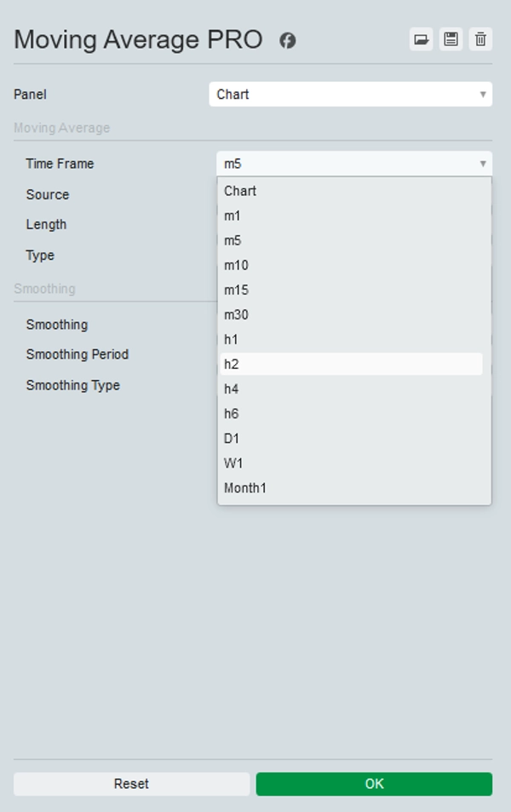Viewport: 511px width, 812px height.
Task: Open the Panel dropdown showing Chart
Action: (x=350, y=95)
